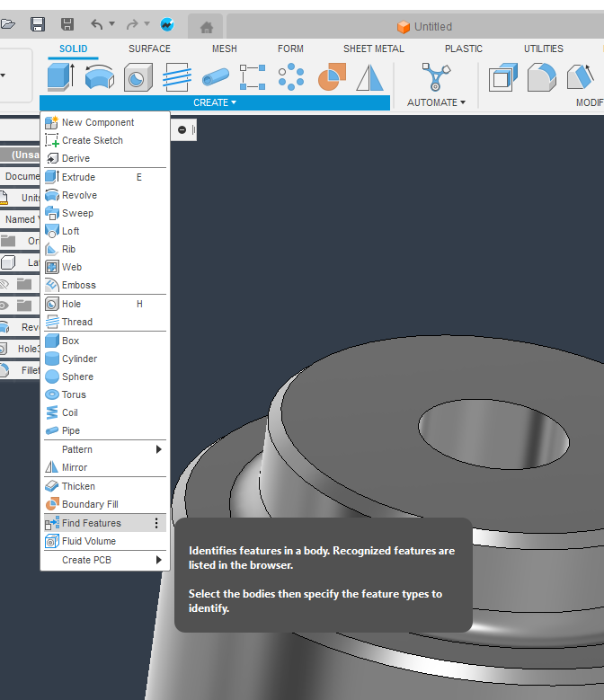Toggle hidden-eye icon on browser folder
Screen dimensions: 604x700
coord(4,284)
